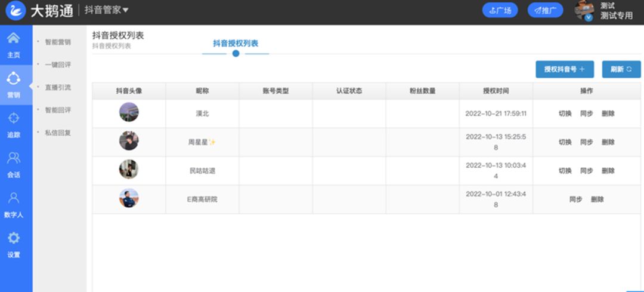
Task: Click the avatar thumbnail of 民咕咕退
Action: (x=129, y=170)
